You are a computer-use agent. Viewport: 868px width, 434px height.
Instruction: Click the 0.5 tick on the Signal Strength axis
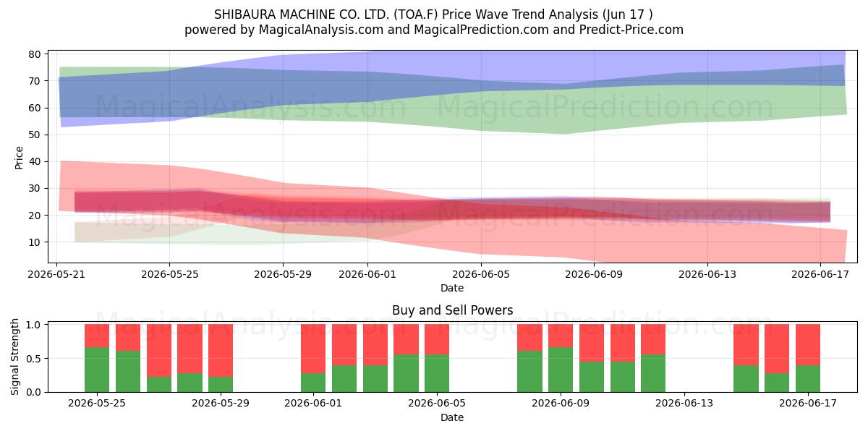click(35, 359)
